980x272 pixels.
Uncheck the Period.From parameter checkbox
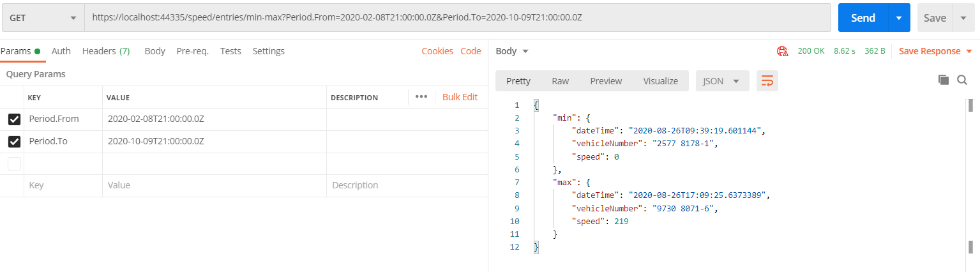point(14,119)
